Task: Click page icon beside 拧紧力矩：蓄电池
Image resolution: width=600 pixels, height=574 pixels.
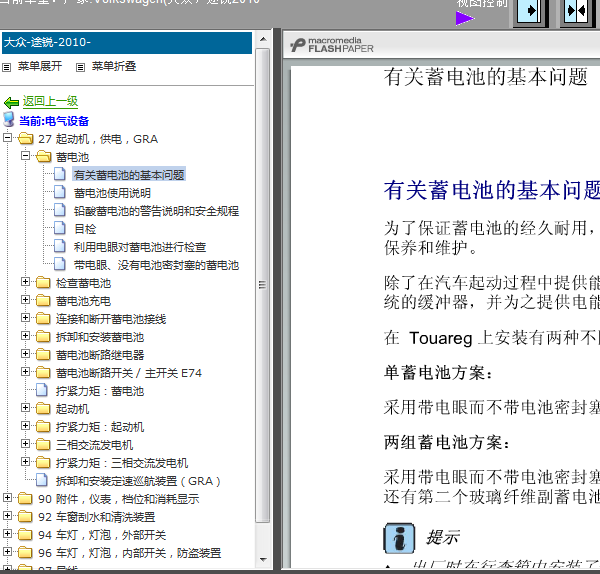Action: point(42,390)
